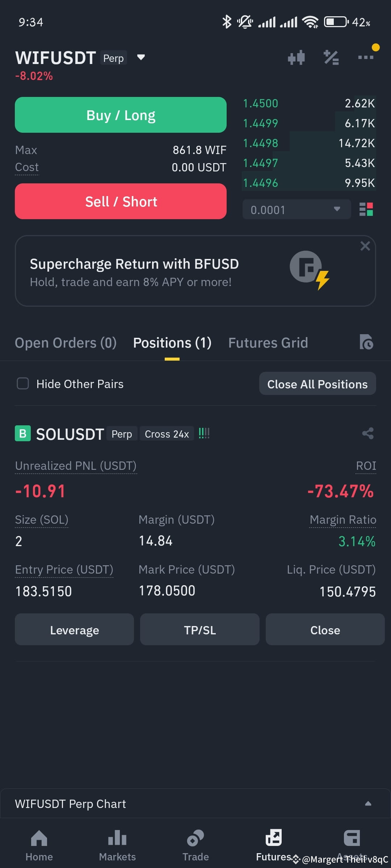Screen dimensions: 391x868
Task: Open the candlestick chart icon
Action: [x=296, y=58]
